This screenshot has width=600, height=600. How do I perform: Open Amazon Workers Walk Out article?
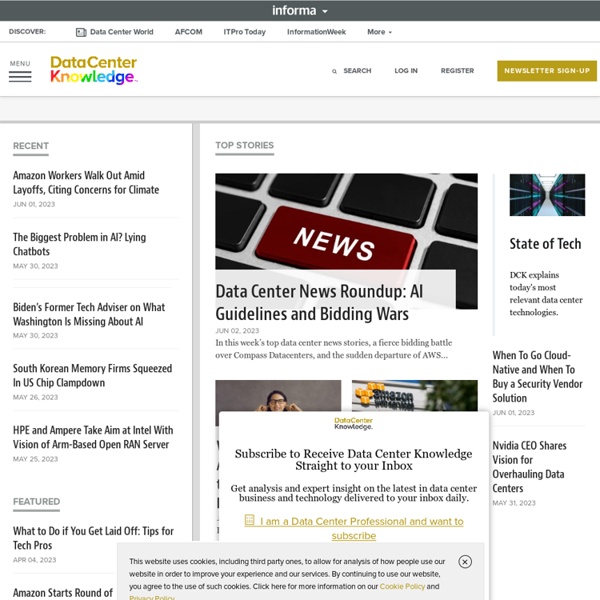point(86,183)
